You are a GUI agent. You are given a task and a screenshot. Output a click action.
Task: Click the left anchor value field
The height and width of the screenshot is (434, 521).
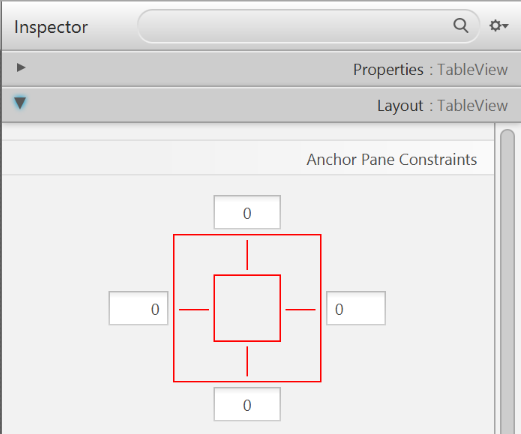pos(138,308)
